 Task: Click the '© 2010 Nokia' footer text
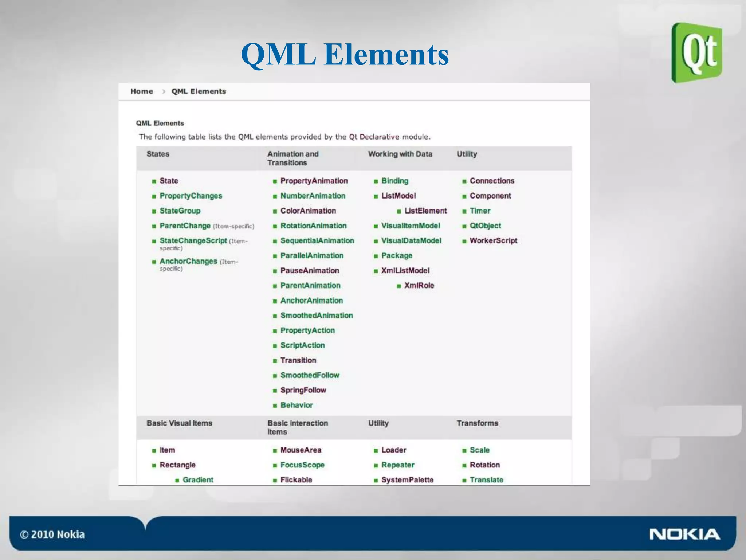point(52,534)
